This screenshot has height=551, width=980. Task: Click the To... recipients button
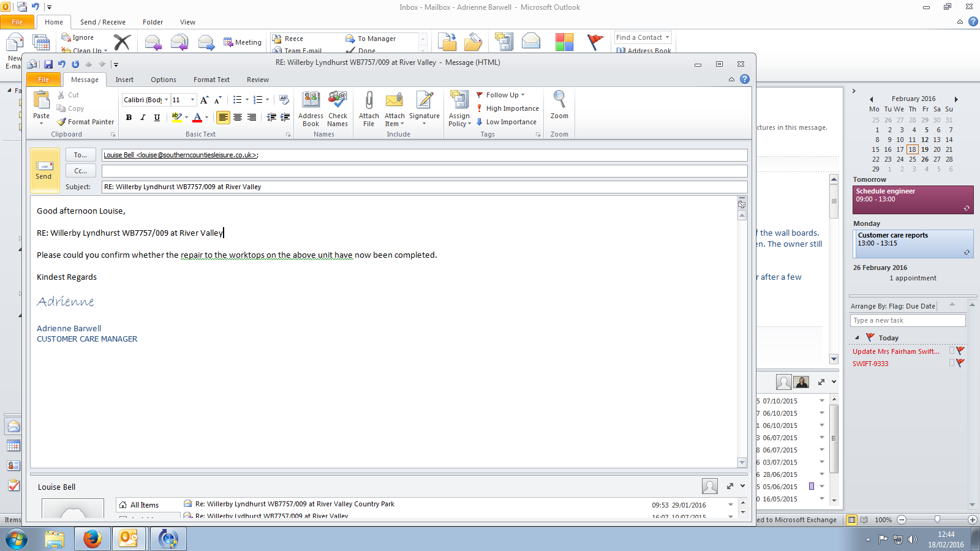(81, 155)
